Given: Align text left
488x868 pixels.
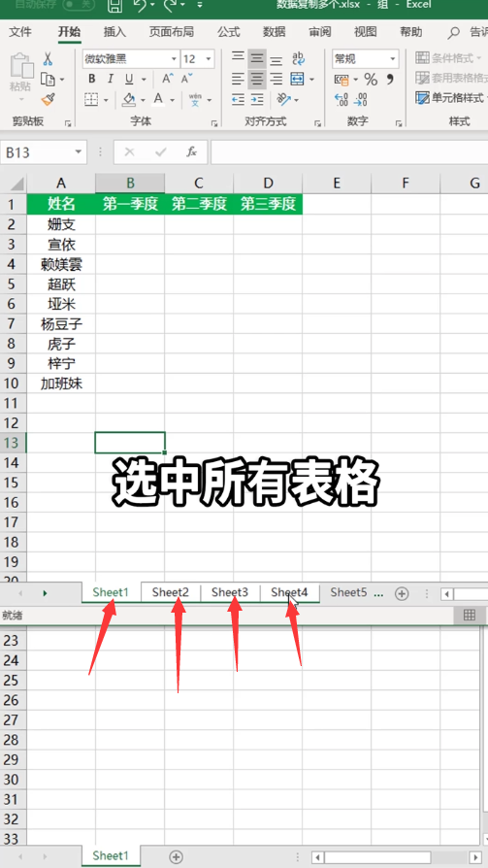Looking at the screenshot, I should tap(238, 79).
